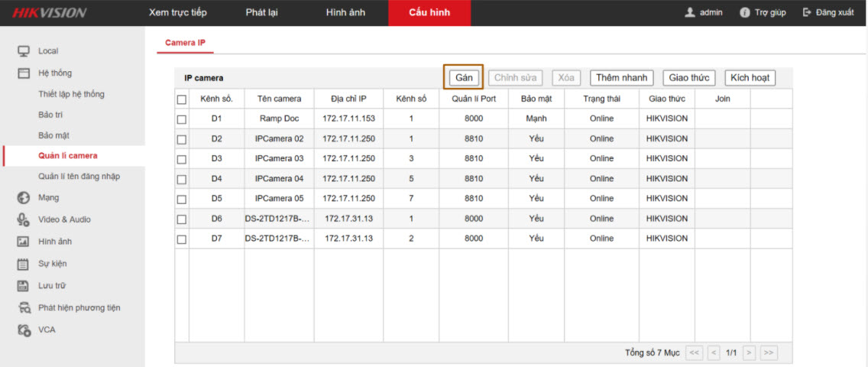The height and width of the screenshot is (367, 868).
Task: Select the IPCamera 03 row checkbox
Action: [182, 159]
